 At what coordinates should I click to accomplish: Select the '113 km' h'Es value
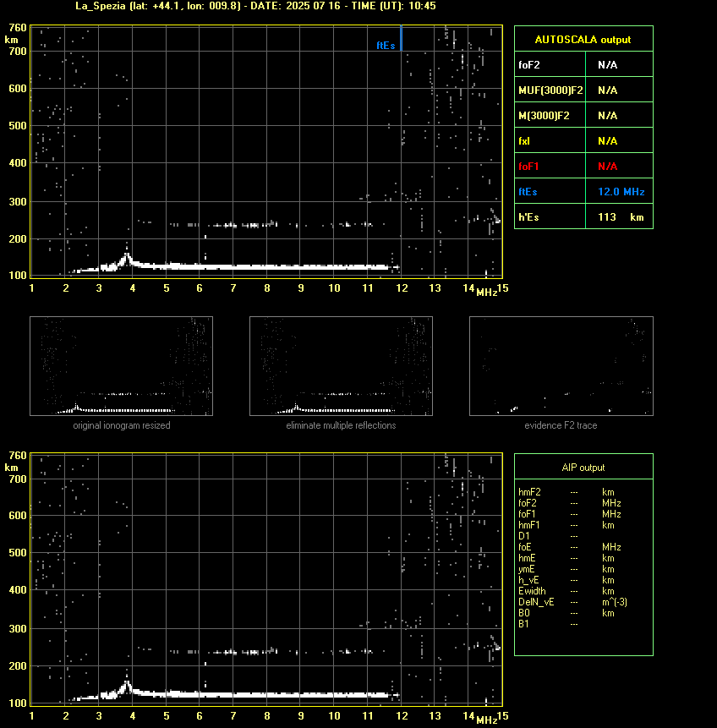point(621,216)
